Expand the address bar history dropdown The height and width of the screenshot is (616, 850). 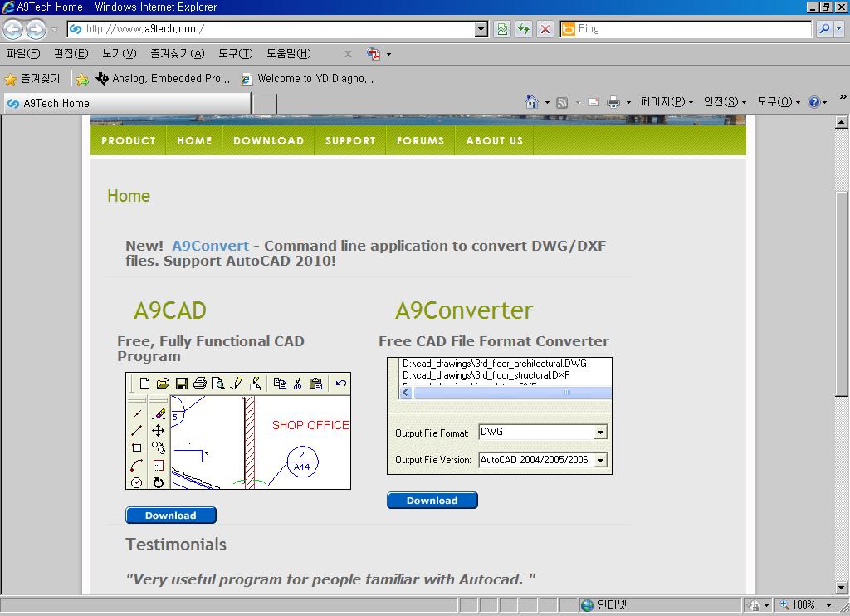(481, 29)
